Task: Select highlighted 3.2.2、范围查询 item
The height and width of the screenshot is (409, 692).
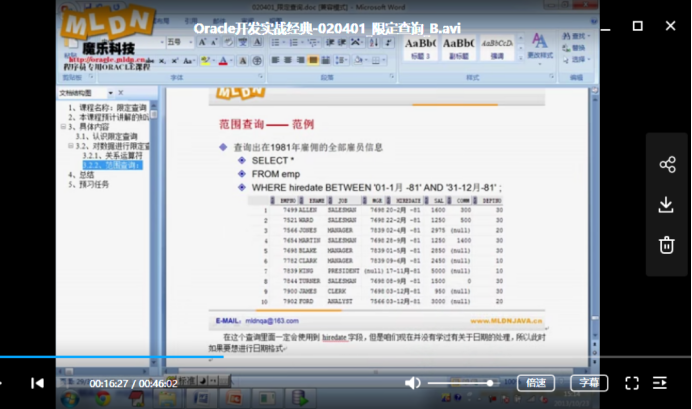Action: pos(112,165)
